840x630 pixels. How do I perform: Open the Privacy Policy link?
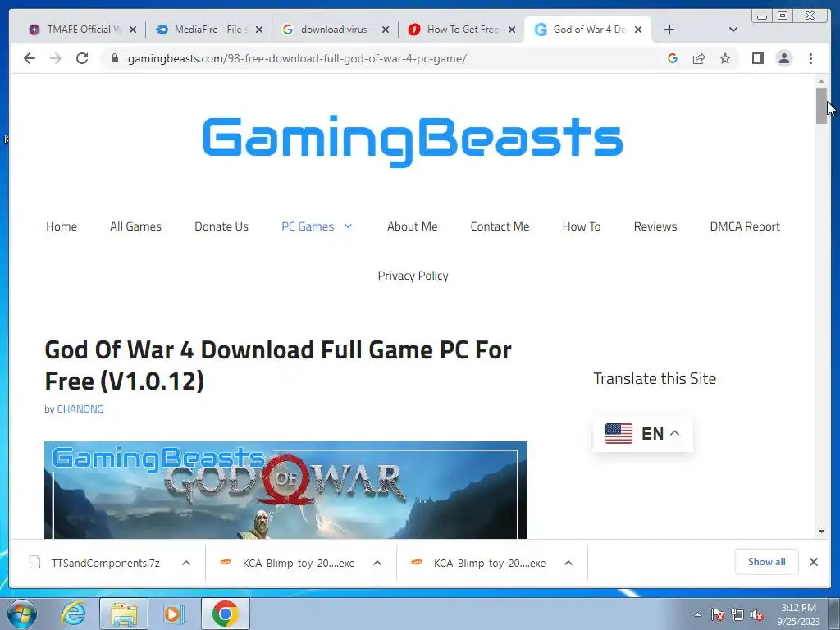[x=413, y=276]
